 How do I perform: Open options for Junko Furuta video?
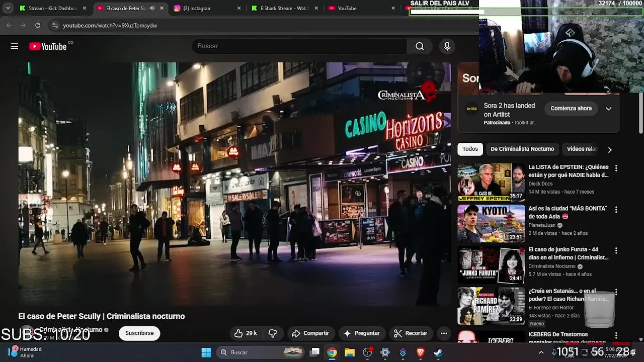(x=616, y=250)
